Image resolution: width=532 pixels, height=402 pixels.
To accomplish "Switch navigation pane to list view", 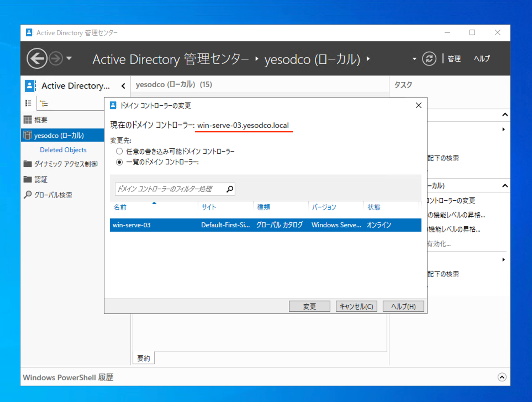I will pyautogui.click(x=28, y=103).
